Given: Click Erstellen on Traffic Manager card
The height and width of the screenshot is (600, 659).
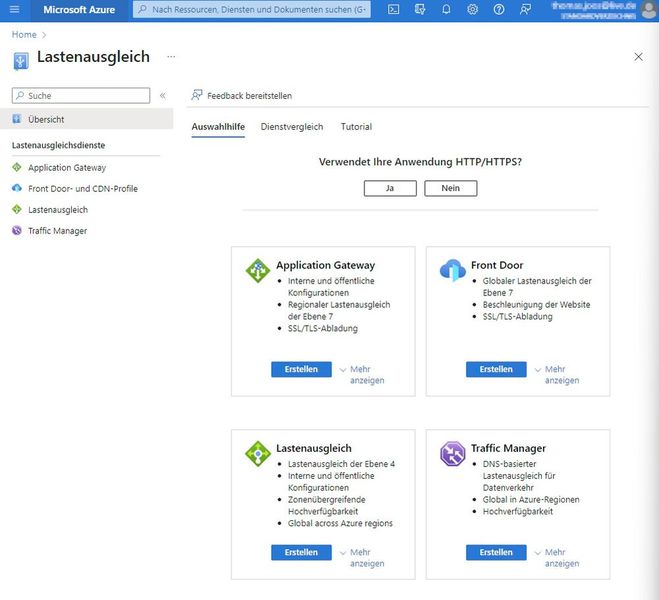Looking at the screenshot, I should tap(496, 553).
